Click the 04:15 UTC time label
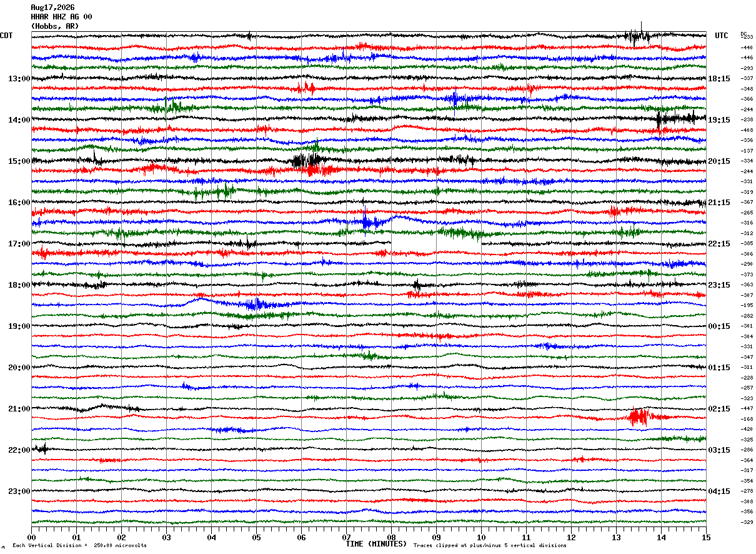This screenshot has width=756, height=554. tap(719, 491)
